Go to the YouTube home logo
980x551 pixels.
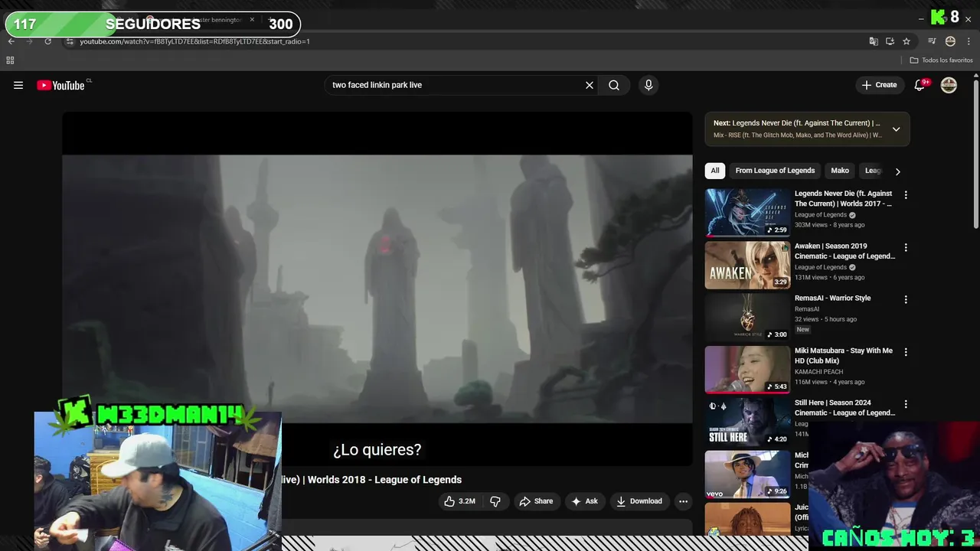pyautogui.click(x=60, y=85)
